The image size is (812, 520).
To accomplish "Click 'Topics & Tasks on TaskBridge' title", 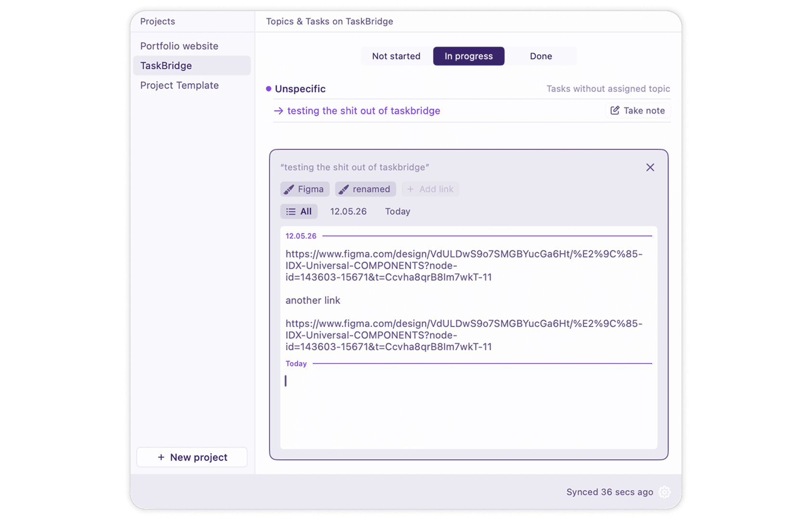I will pyautogui.click(x=329, y=22).
